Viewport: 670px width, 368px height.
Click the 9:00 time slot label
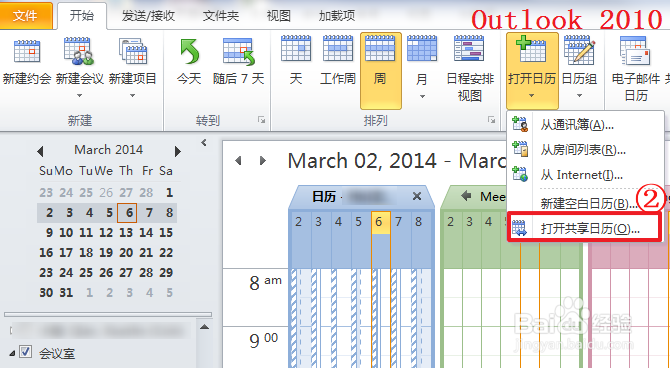pyautogui.click(x=263, y=340)
